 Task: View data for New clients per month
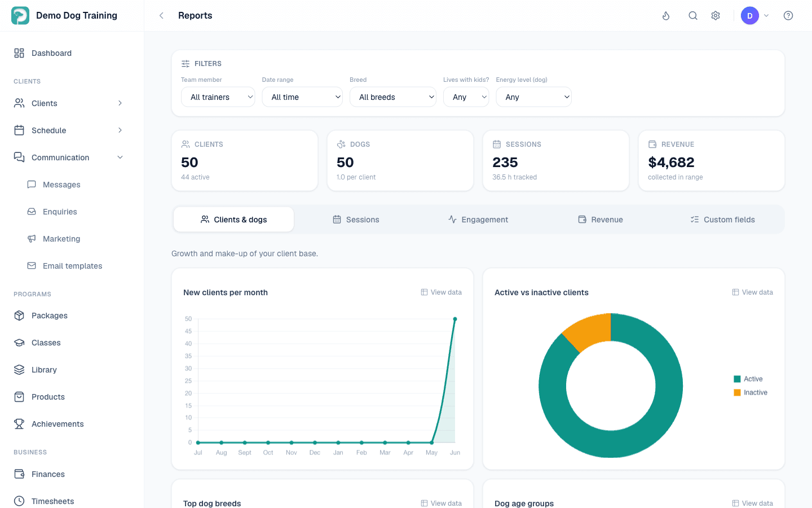click(441, 292)
